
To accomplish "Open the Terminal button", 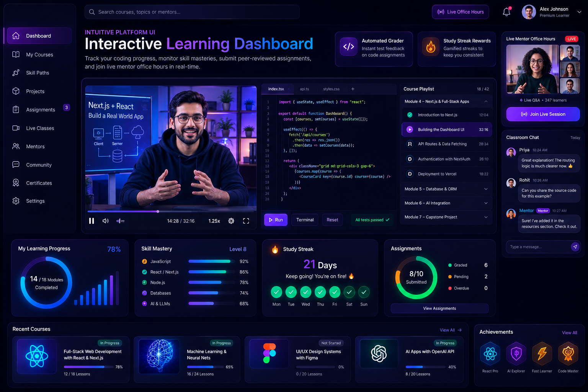I will coord(305,220).
